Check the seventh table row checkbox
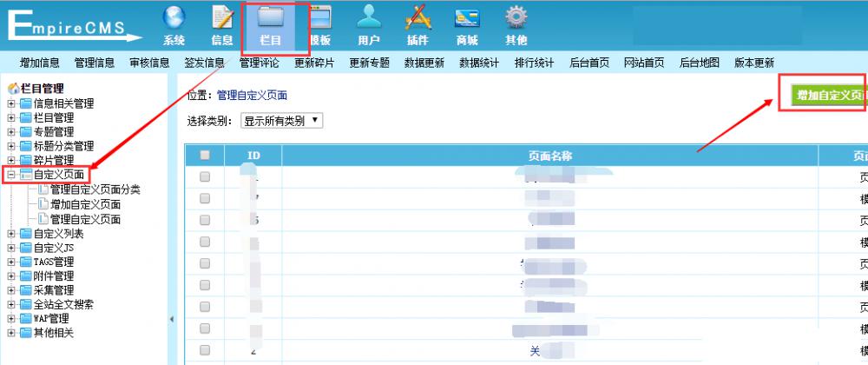 click(x=205, y=307)
